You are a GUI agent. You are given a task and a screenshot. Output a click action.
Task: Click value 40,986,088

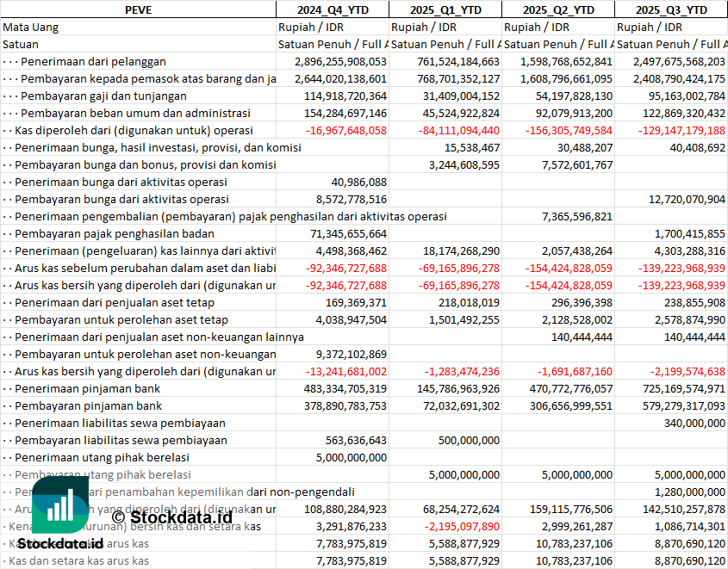pyautogui.click(x=359, y=182)
